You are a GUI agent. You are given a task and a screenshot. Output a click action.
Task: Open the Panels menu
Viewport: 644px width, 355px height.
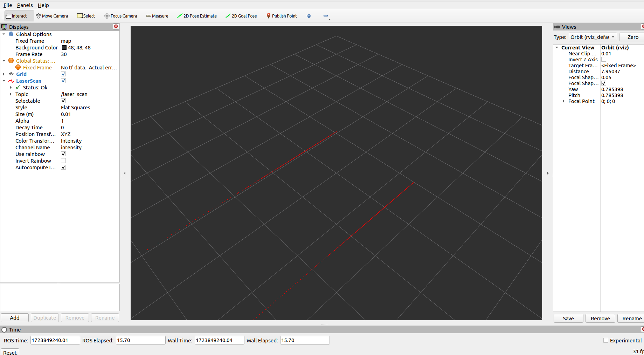25,5
